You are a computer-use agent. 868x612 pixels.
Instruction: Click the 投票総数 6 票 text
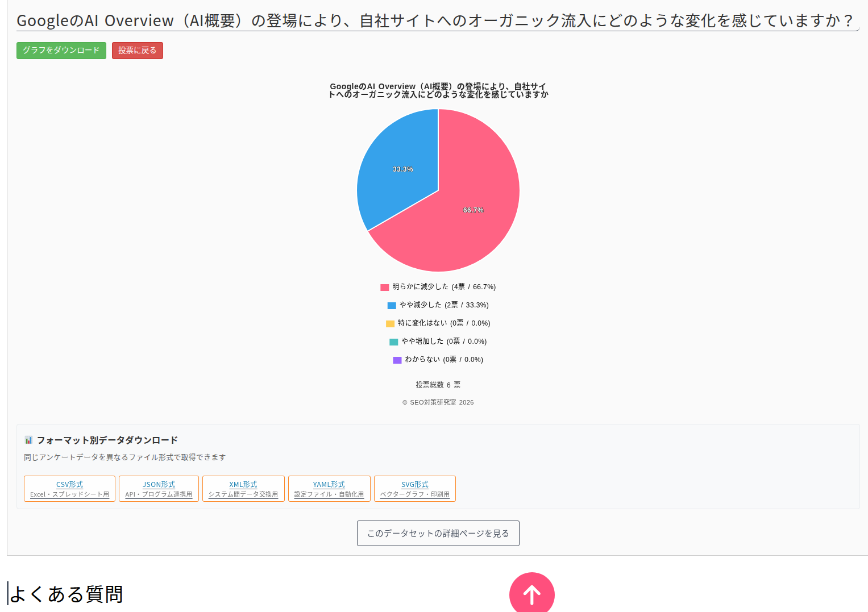(438, 385)
